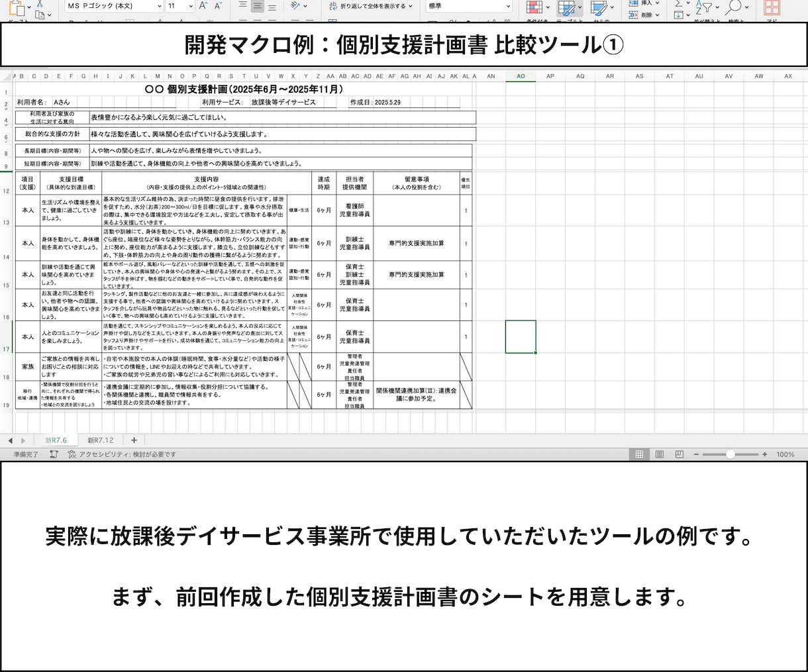Viewport: 808px width, 672px height.
Task: Switch to Page Layout view icon
Action: (x=660, y=454)
